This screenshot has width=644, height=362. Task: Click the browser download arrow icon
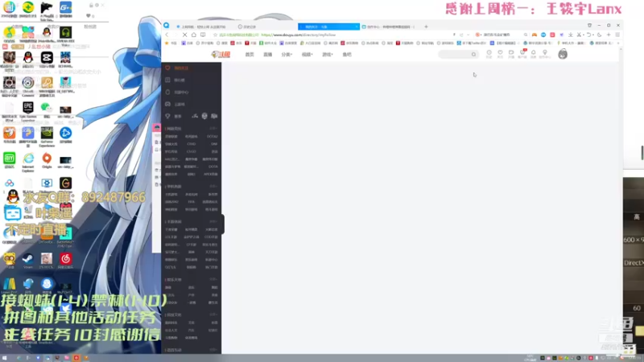point(571,35)
